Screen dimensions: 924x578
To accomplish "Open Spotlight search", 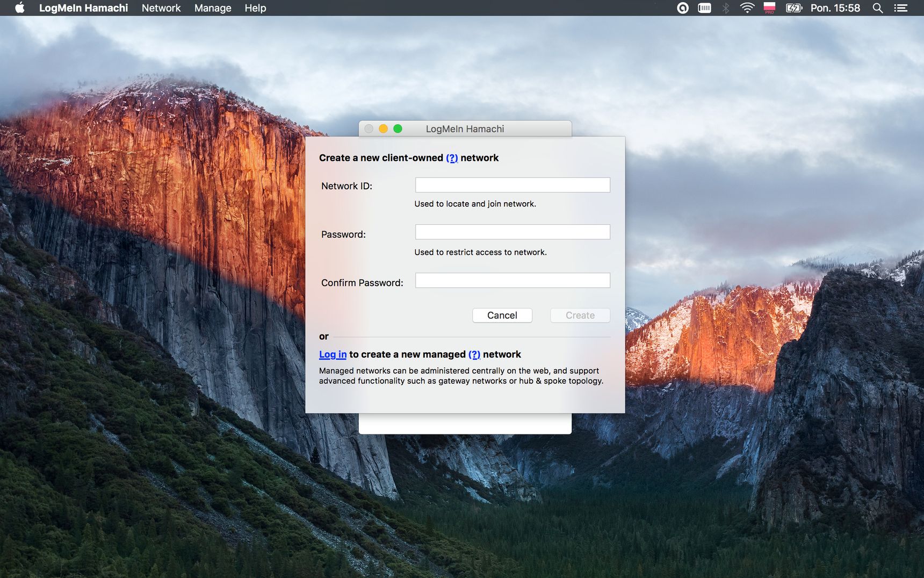I will point(878,8).
